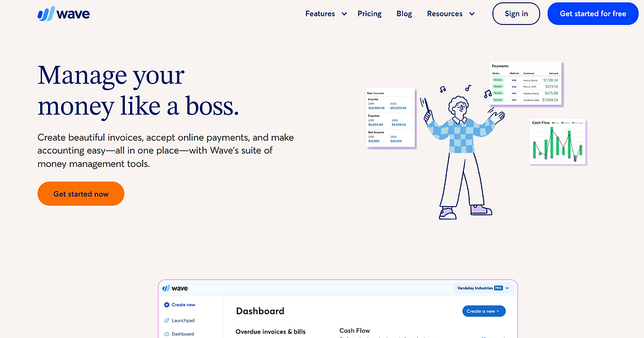The image size is (644, 338).
Task: Open the Features menu
Action: click(320, 14)
